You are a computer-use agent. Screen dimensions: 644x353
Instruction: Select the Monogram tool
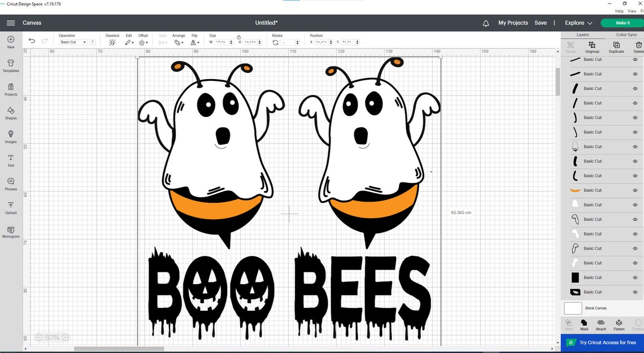pos(10,232)
